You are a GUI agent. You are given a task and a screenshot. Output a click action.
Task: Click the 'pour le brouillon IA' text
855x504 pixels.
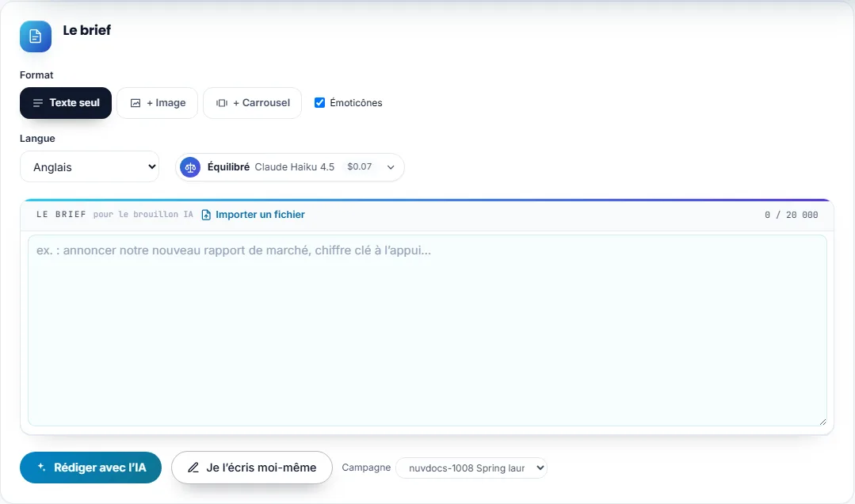pos(143,215)
